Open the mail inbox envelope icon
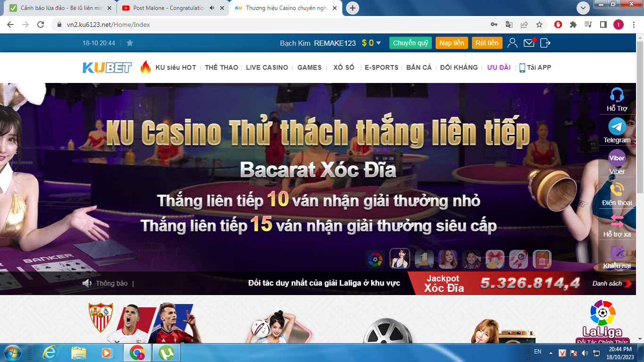644x362 pixels. tap(529, 43)
